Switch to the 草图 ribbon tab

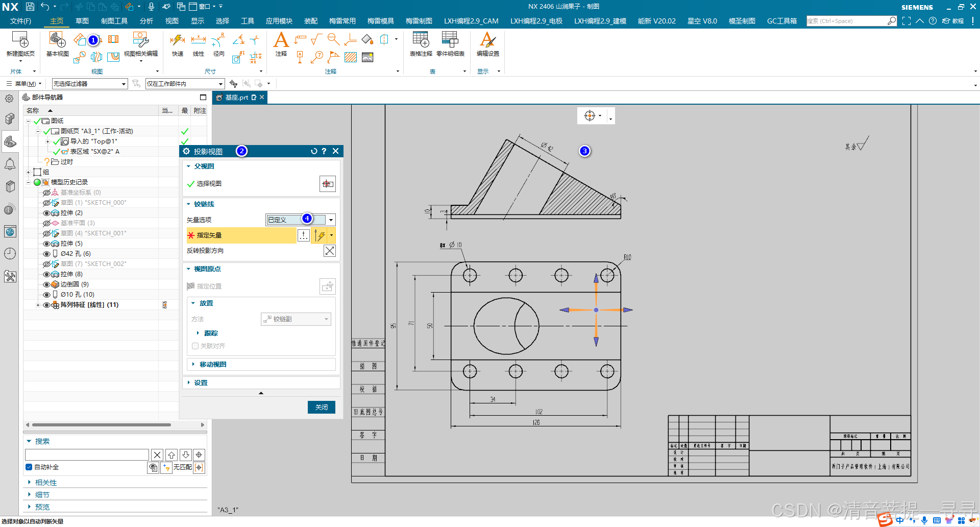[x=82, y=21]
